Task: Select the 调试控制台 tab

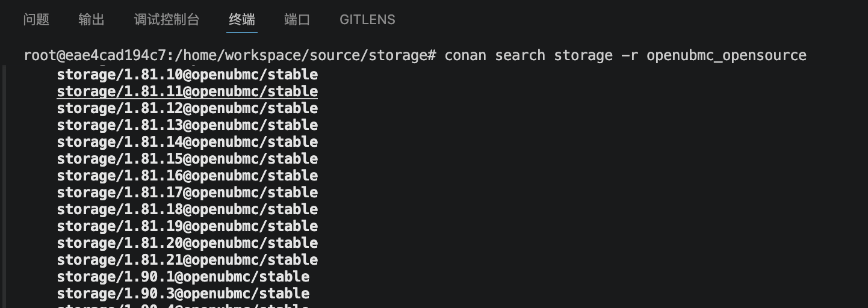Action: point(167,19)
